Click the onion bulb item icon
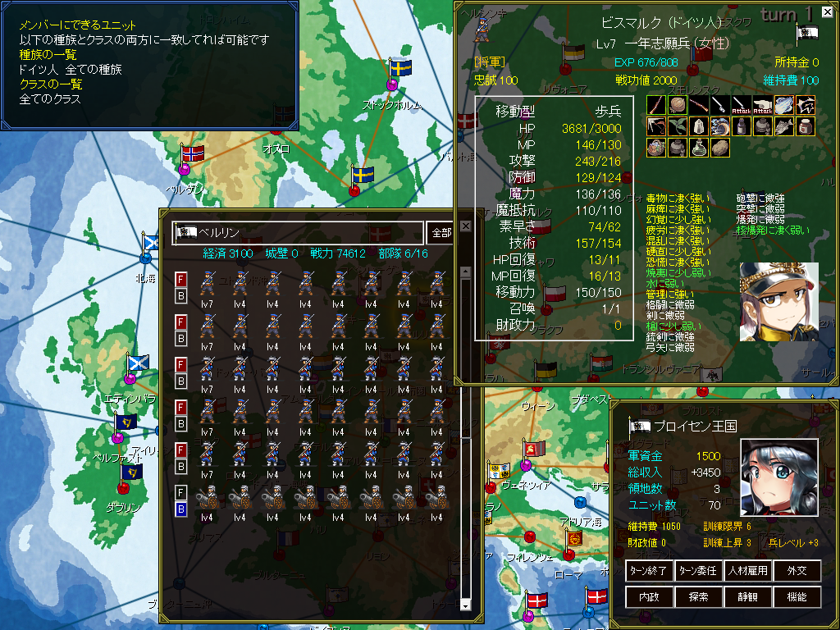Viewport: 840px width, 630px height. pyautogui.click(x=678, y=105)
